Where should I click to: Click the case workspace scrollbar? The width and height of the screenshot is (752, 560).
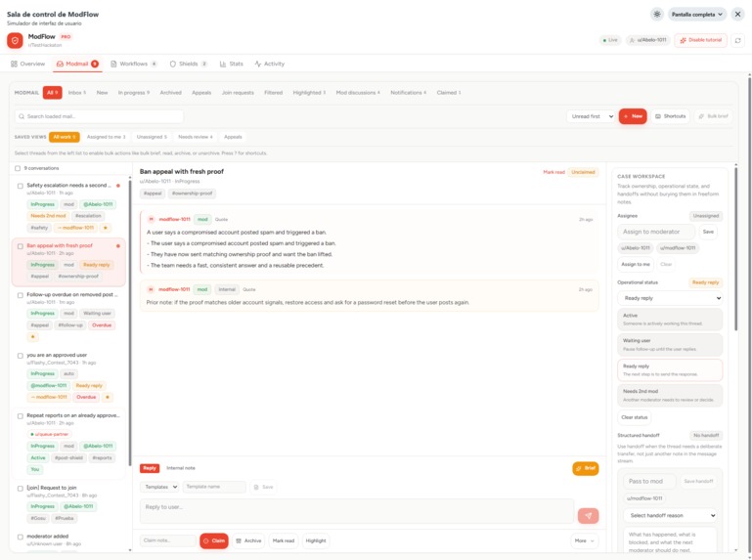pyautogui.click(x=736, y=249)
